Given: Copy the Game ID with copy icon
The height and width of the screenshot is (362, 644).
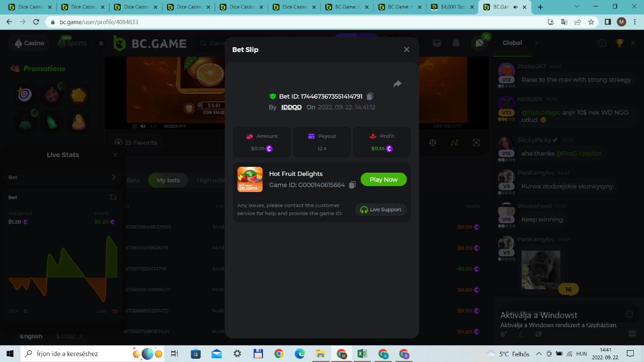Looking at the screenshot, I should (x=352, y=185).
